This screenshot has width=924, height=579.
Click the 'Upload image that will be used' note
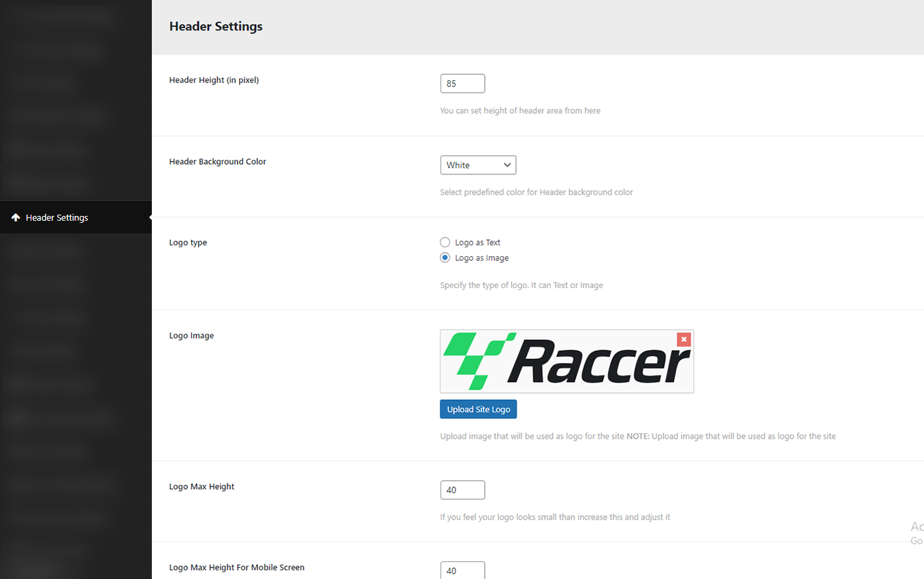[x=638, y=436]
